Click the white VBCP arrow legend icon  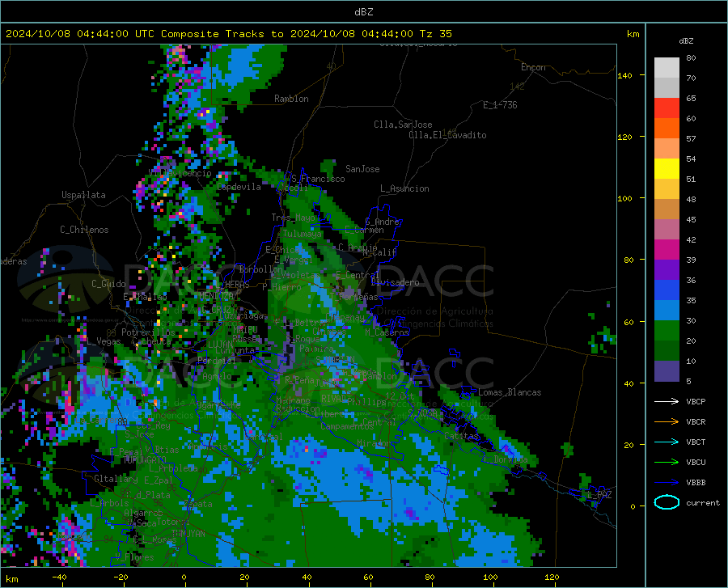click(x=667, y=401)
